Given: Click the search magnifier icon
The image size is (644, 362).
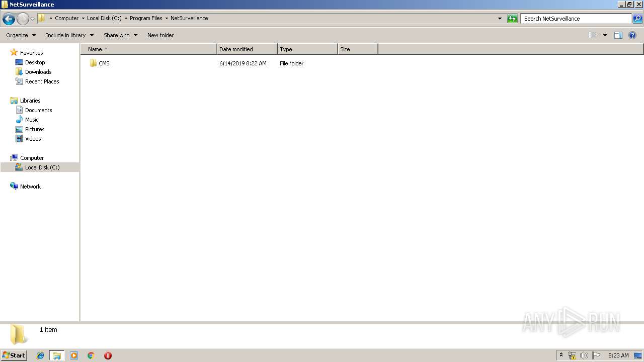Looking at the screenshot, I should [x=637, y=19].
